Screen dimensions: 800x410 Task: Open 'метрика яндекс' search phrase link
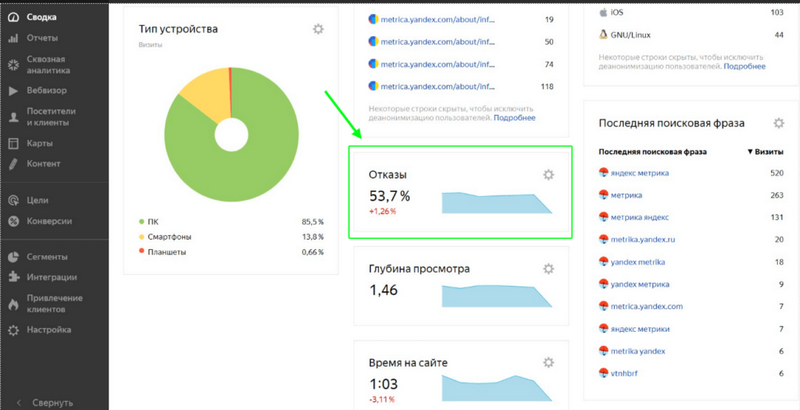tap(640, 217)
